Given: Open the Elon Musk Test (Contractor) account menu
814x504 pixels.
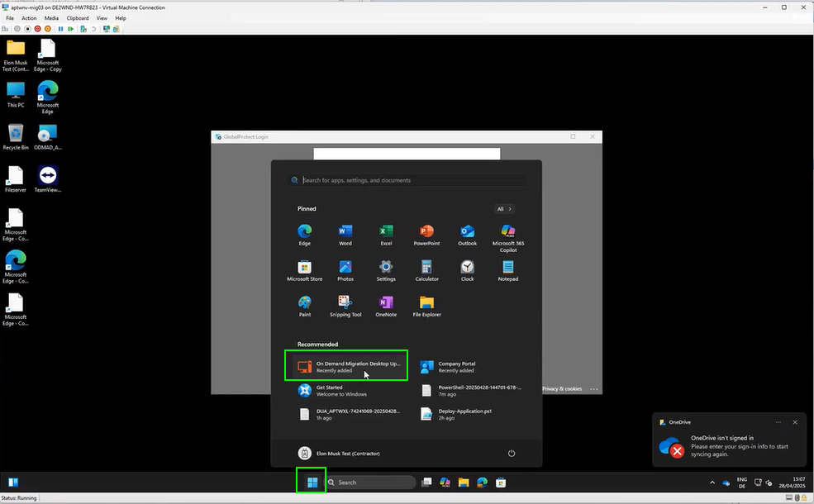Looking at the screenshot, I should point(339,453).
